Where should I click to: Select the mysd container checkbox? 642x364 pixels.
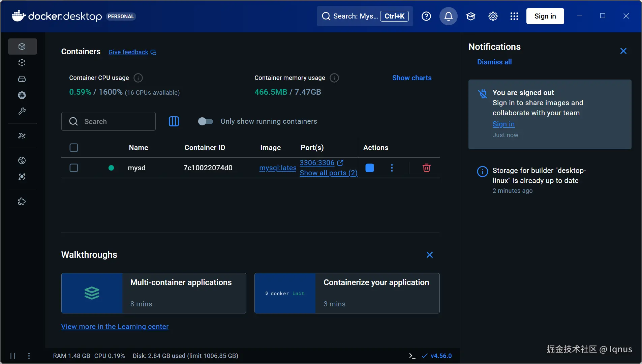coord(74,168)
